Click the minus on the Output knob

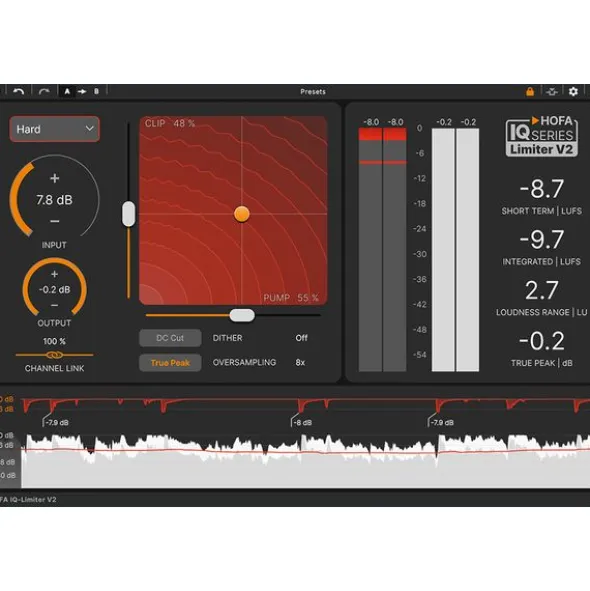tap(54, 305)
